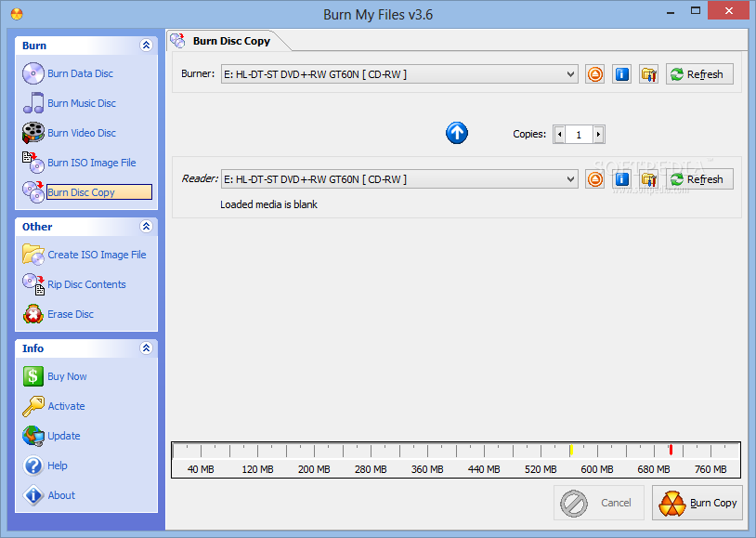This screenshot has height=538, width=756.
Task: Click the Update globe icon
Action: coord(33,436)
